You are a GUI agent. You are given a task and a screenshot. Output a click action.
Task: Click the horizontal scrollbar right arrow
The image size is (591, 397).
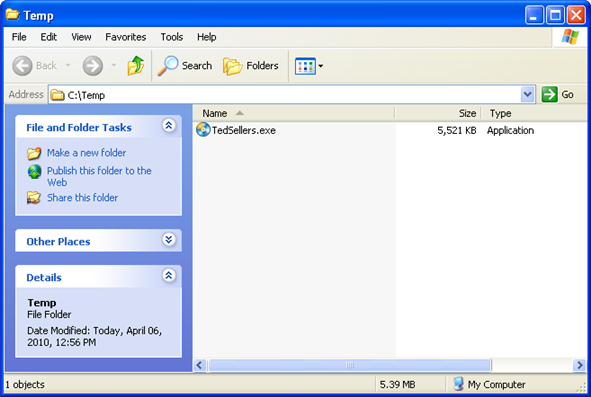(x=579, y=365)
